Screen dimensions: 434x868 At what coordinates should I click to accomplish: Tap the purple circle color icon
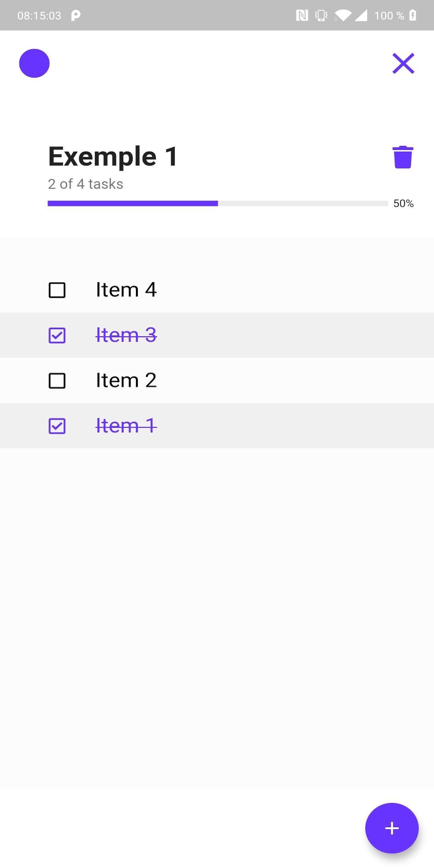(34, 63)
